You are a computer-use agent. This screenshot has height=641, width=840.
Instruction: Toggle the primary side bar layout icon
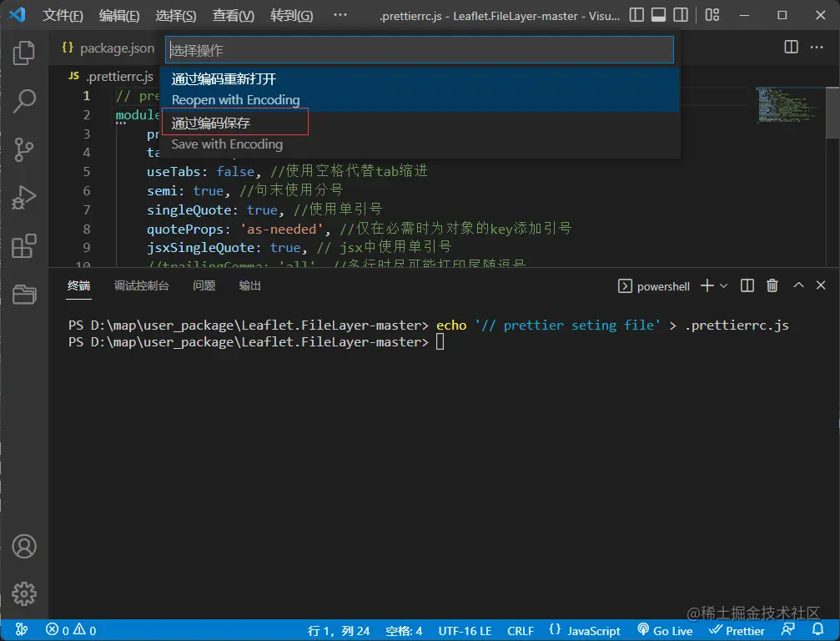coord(636,15)
